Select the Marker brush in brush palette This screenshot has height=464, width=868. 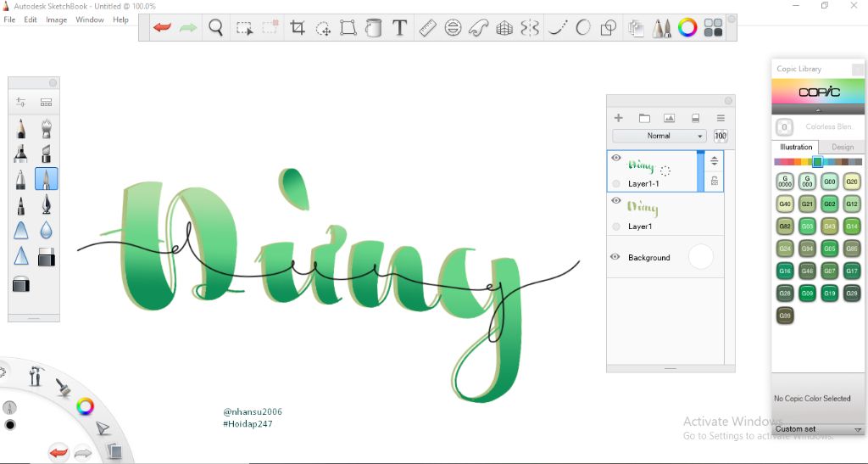click(x=20, y=154)
